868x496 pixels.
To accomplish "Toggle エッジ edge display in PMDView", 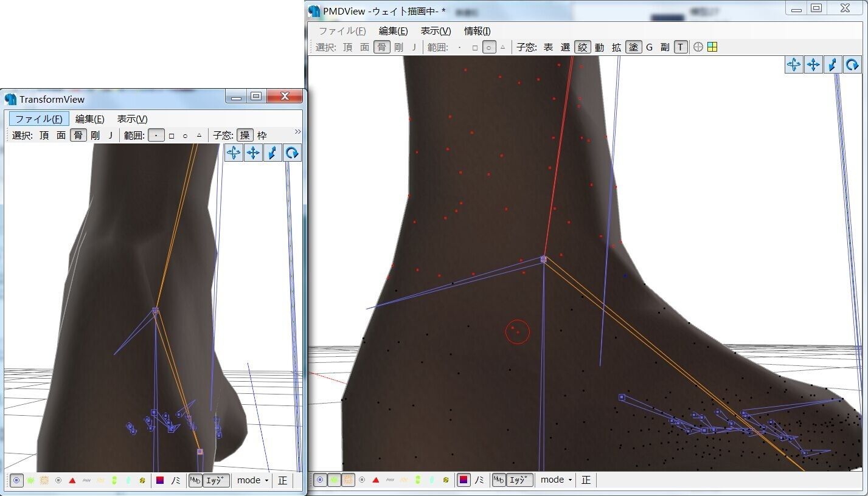I will click(x=520, y=480).
